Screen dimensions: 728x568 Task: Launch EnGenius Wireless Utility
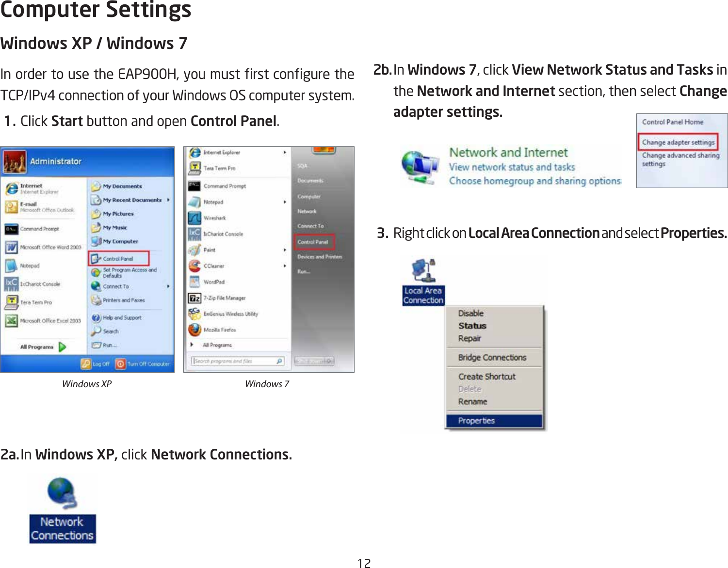pos(224,314)
